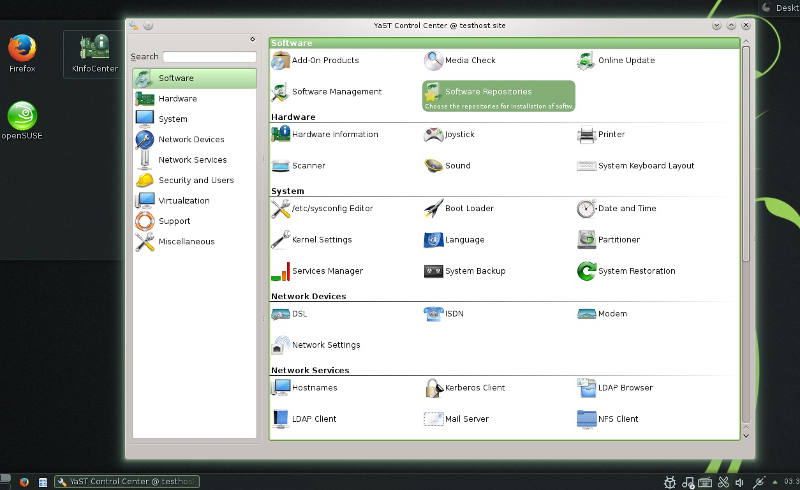The height and width of the screenshot is (490, 800).
Task: Open Hardware Information module
Action: [x=325, y=134]
